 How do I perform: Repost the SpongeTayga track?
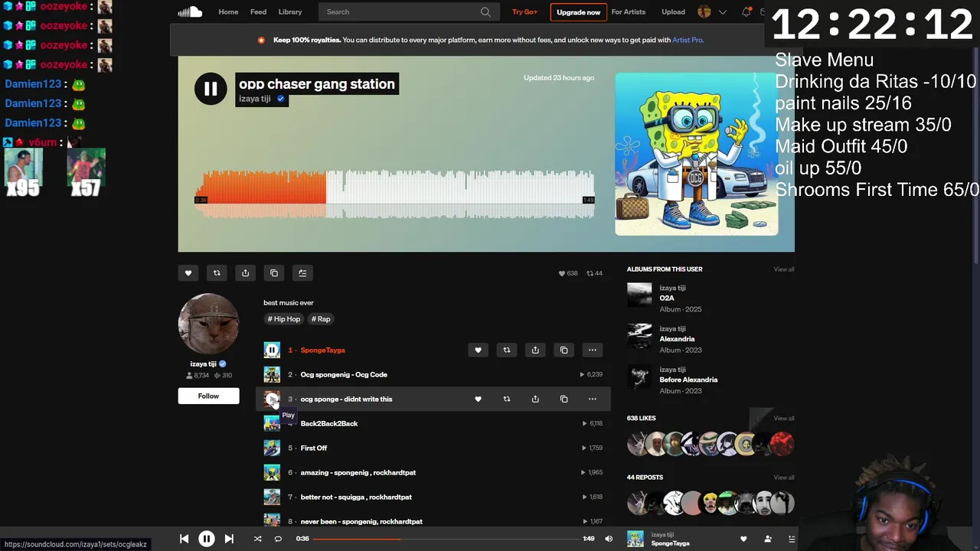click(506, 350)
